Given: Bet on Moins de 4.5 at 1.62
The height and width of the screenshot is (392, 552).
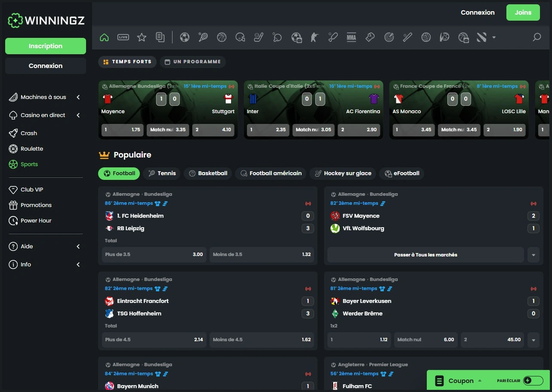Looking at the screenshot, I should [262, 340].
